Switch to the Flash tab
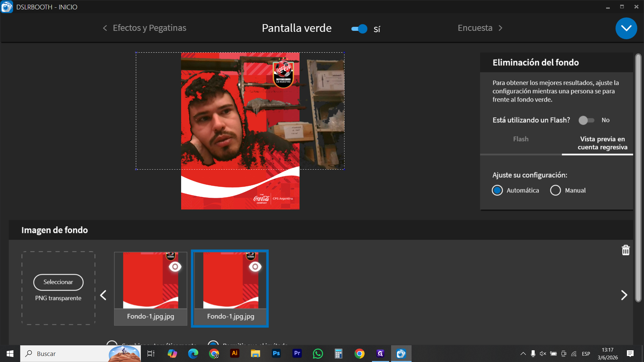The height and width of the screenshot is (362, 644). pyautogui.click(x=521, y=139)
